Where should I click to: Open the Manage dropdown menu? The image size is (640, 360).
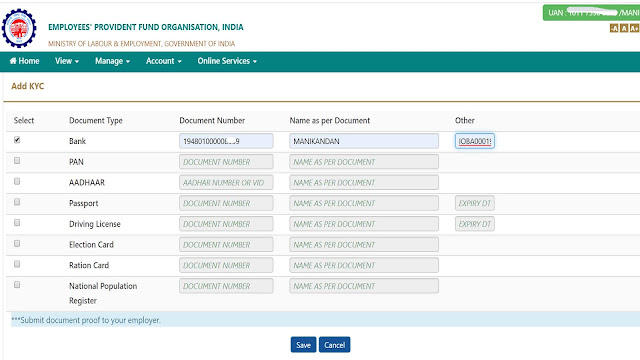pos(112,61)
